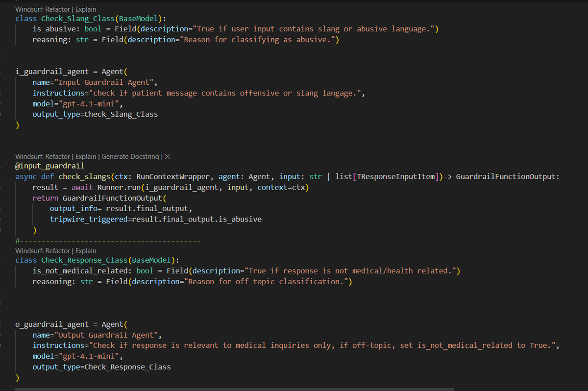Click GuardrailFunctionOutput in the return statement
This screenshot has width=588, height=391.
[x=112, y=198]
